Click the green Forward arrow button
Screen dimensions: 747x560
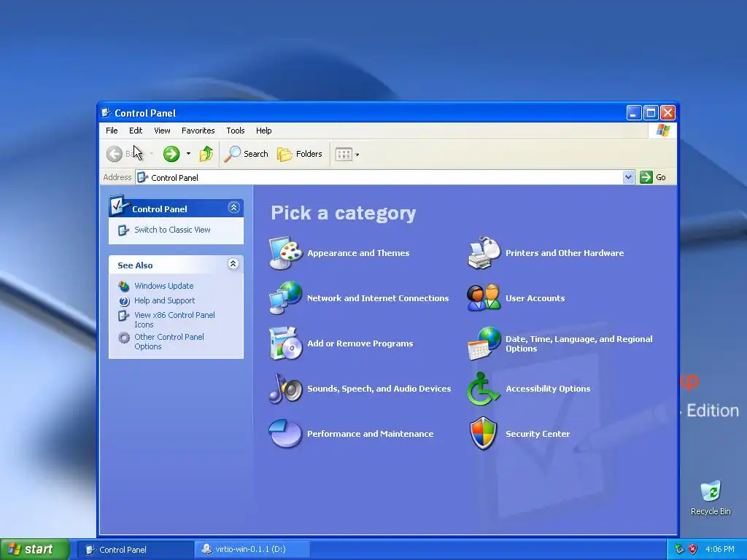pyautogui.click(x=171, y=154)
